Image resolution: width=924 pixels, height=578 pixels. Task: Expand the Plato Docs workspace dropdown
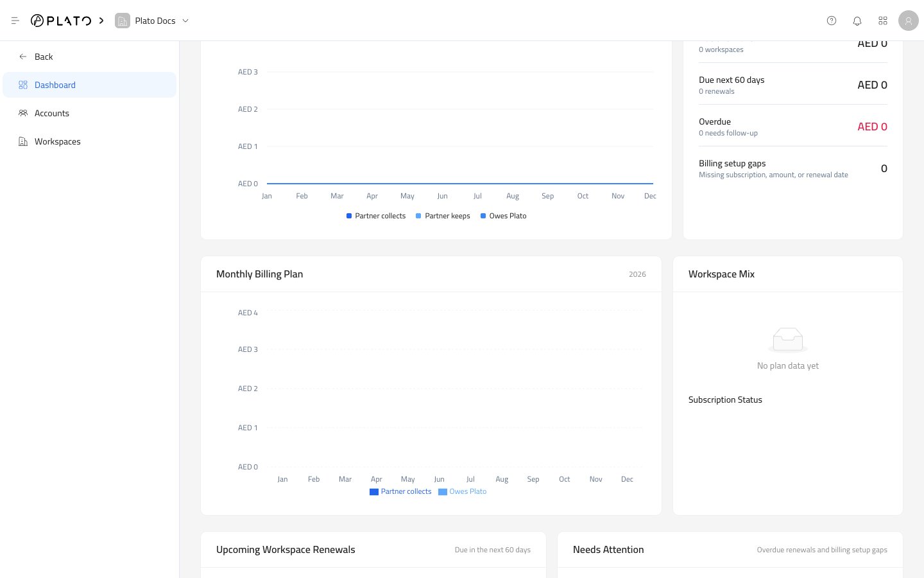(x=185, y=21)
